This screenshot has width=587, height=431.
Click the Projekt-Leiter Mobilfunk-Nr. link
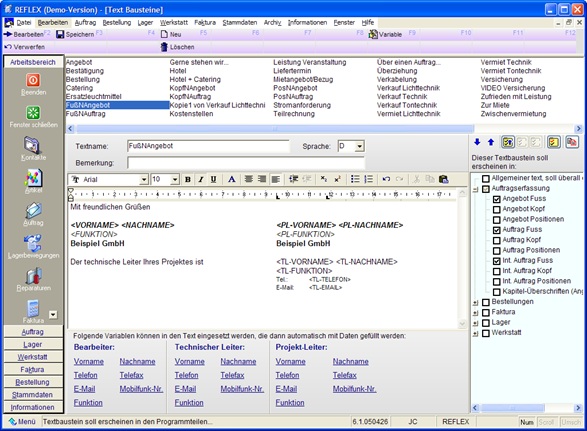355,389
